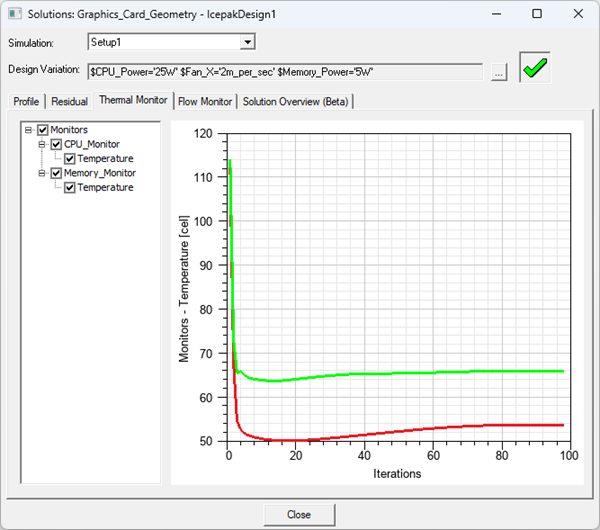Disable Temperature checkbox under Memory_Monitor

(x=70, y=187)
